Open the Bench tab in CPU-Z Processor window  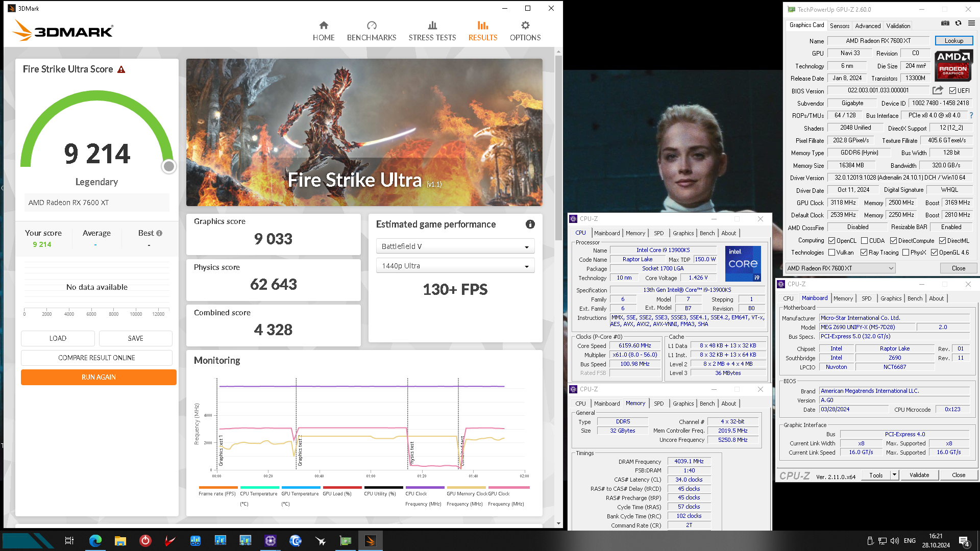point(707,233)
